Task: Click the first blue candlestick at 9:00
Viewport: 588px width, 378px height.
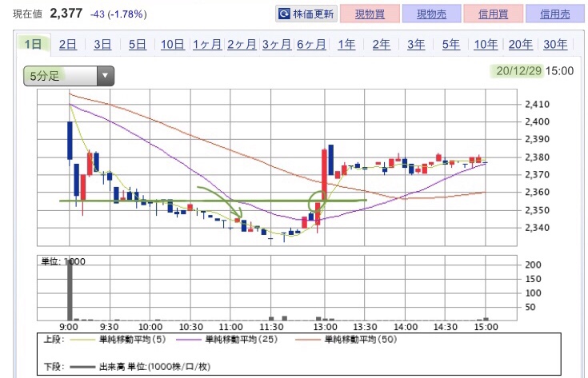Action: pos(70,141)
